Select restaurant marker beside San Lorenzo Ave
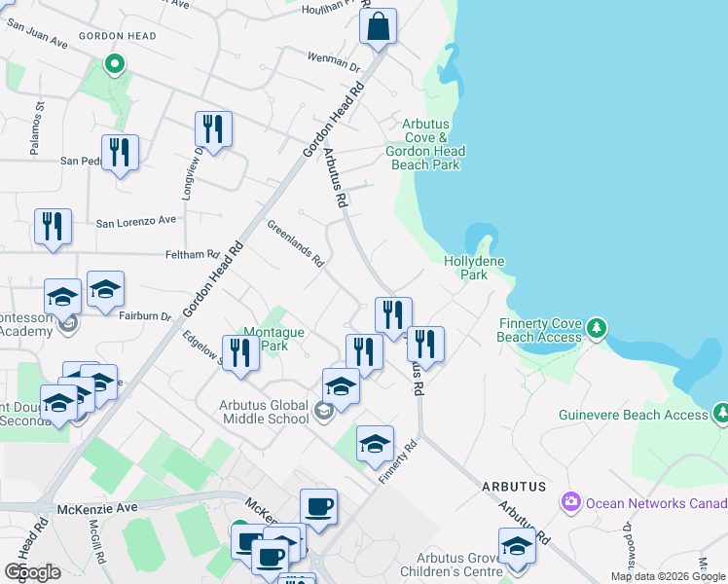Image resolution: width=728 pixels, height=584 pixels. pos(53,229)
